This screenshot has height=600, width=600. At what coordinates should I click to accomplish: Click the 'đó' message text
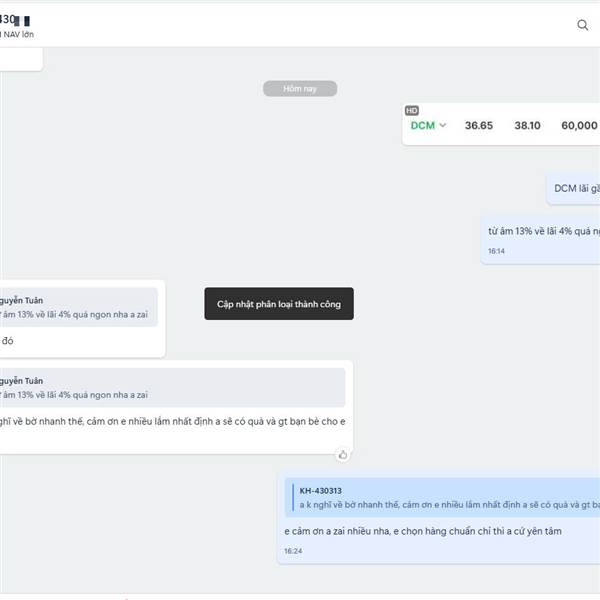pos(7,341)
